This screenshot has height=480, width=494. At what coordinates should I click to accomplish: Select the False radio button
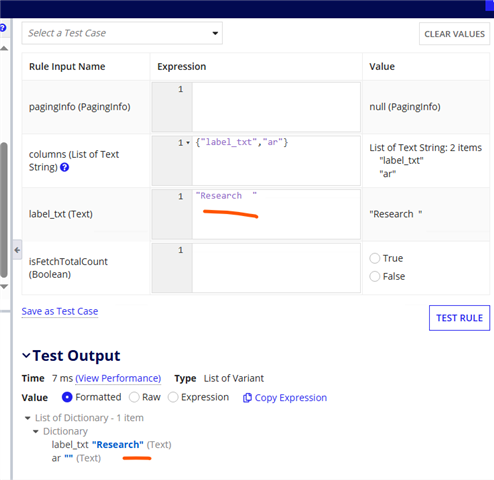(x=375, y=276)
